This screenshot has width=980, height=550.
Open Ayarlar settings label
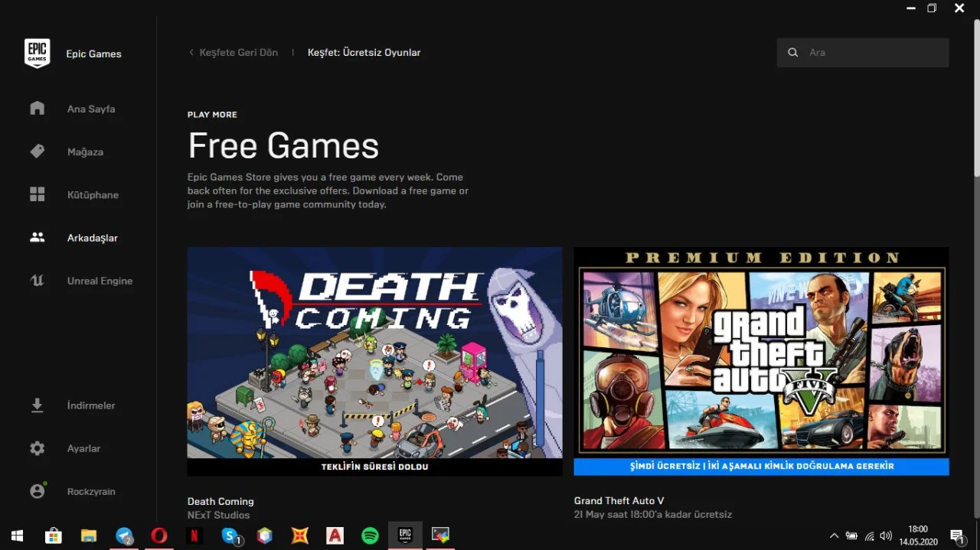point(83,448)
